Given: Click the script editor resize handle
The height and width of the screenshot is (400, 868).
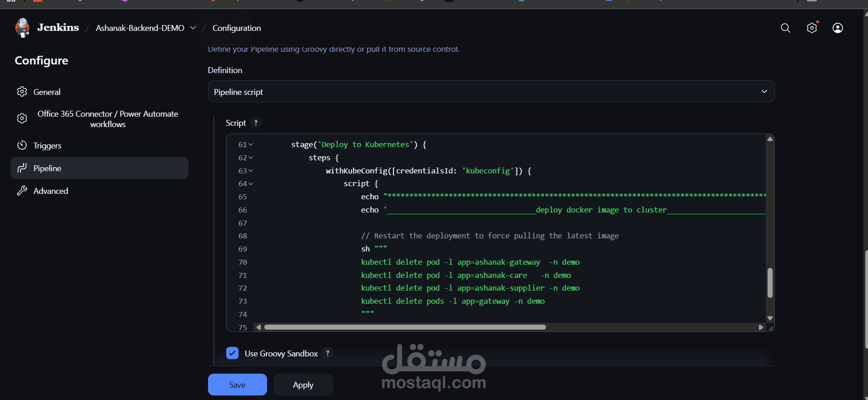Looking at the screenshot, I should [770, 328].
